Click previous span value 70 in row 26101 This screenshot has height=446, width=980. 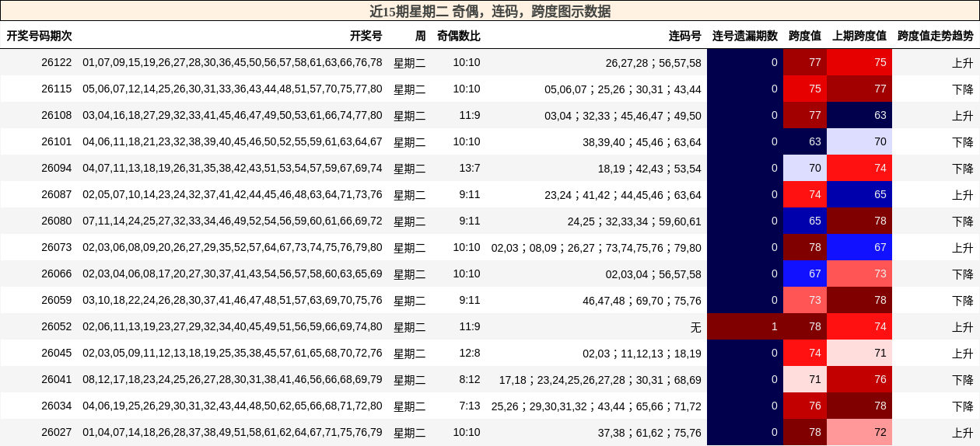pyautogui.click(x=859, y=141)
